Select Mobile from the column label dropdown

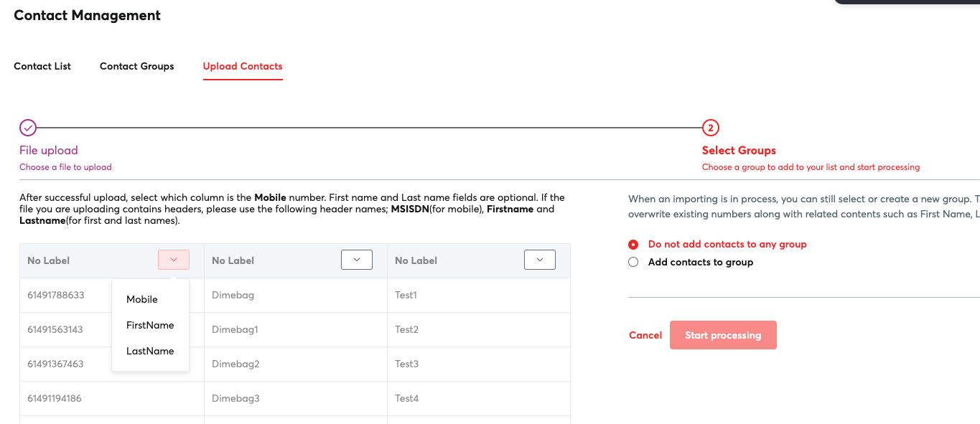(x=141, y=299)
